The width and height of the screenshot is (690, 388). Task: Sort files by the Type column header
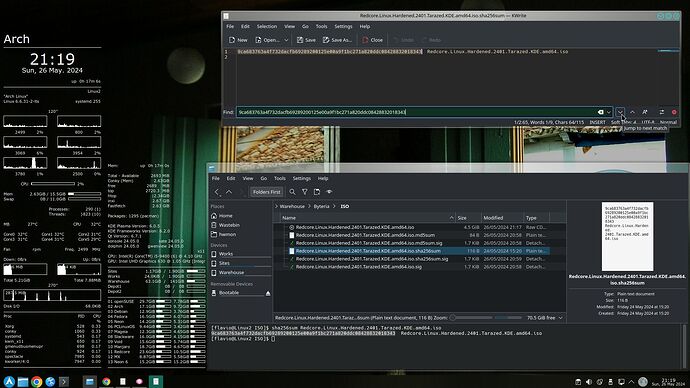point(536,218)
